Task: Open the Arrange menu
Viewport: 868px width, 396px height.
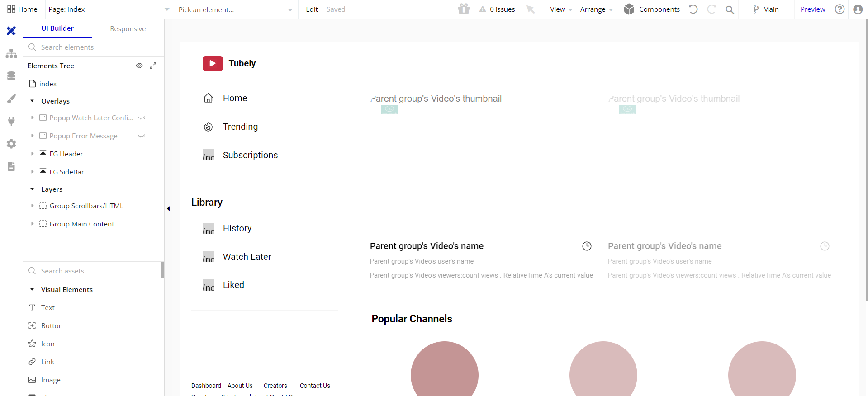Action: (x=596, y=9)
